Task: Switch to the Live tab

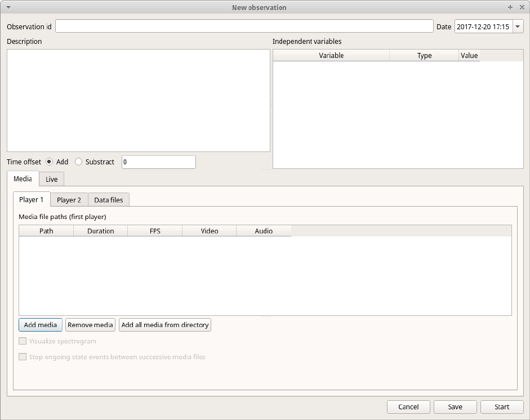Action: tap(51, 179)
